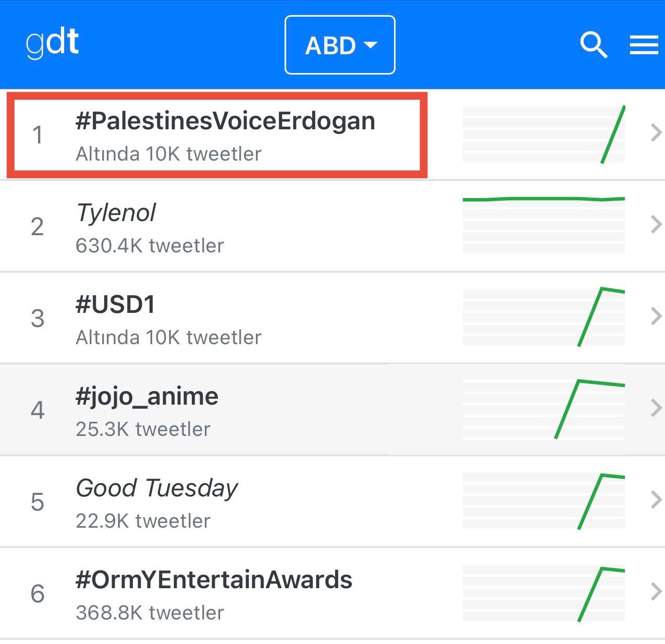The image size is (665, 644).
Task: Click the #OrmYEntertainAwards sparkline chart
Action: coord(544,593)
